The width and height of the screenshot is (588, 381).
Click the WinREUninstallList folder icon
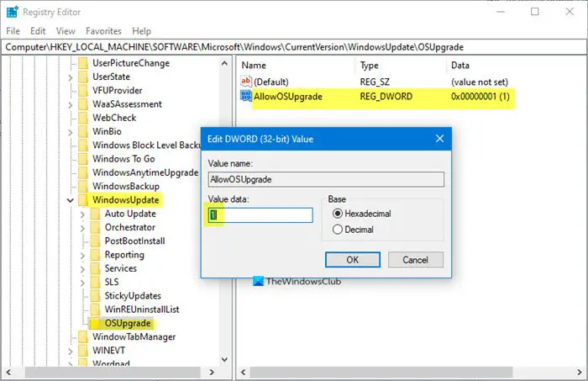click(95, 310)
